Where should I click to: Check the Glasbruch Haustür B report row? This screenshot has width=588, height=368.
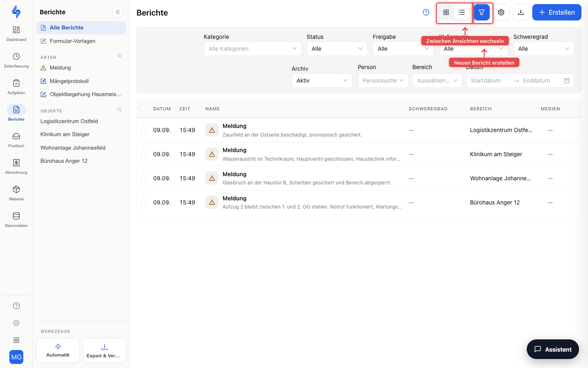click(x=143, y=178)
